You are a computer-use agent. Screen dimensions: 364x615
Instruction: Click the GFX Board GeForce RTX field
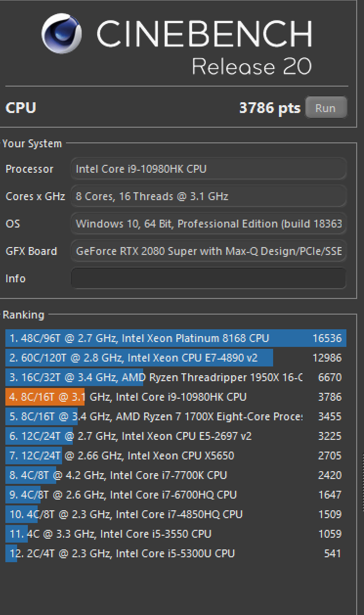click(209, 251)
